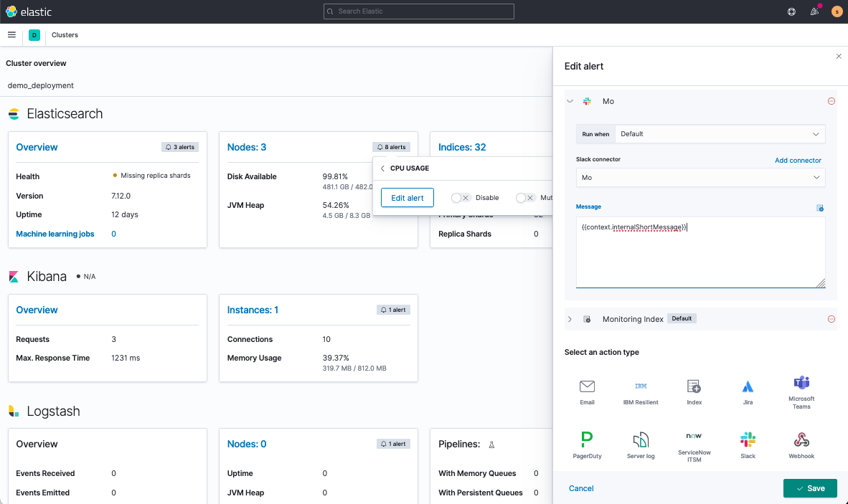Select the Microsoft Teams action type

coord(801,392)
